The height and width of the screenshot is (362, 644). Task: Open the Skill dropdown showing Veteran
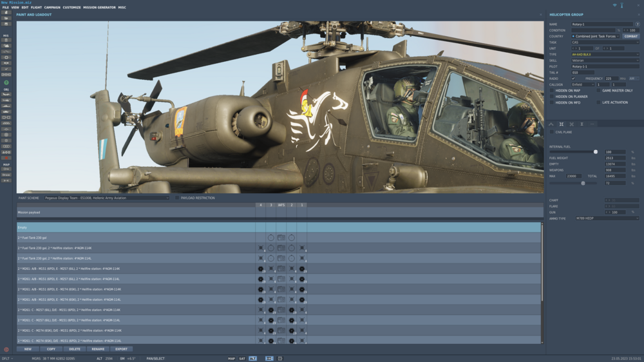click(605, 61)
